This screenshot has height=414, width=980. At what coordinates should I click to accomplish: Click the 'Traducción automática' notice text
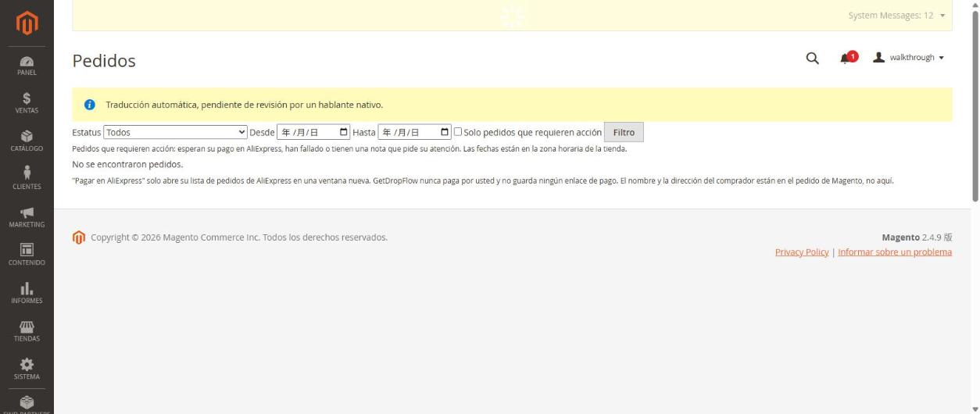point(245,105)
